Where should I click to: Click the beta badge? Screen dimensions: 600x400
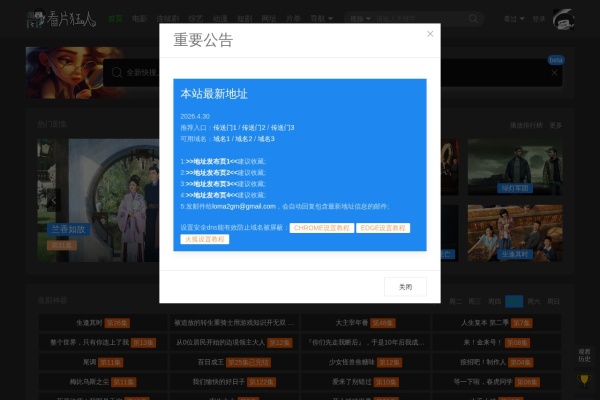pos(556,60)
